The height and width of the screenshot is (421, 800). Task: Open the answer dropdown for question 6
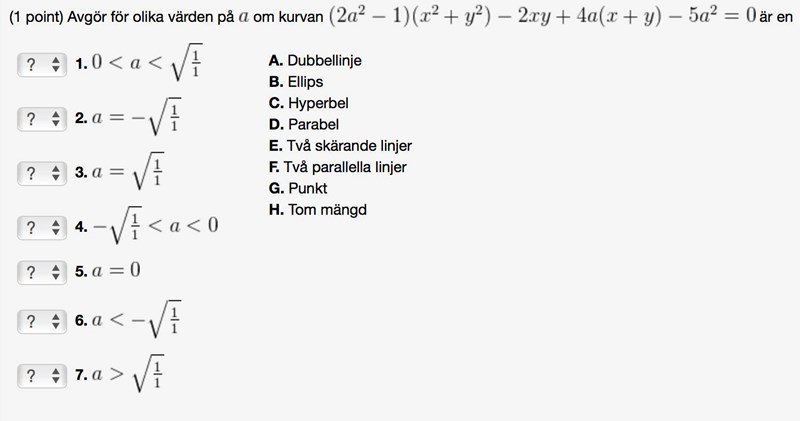(x=42, y=321)
